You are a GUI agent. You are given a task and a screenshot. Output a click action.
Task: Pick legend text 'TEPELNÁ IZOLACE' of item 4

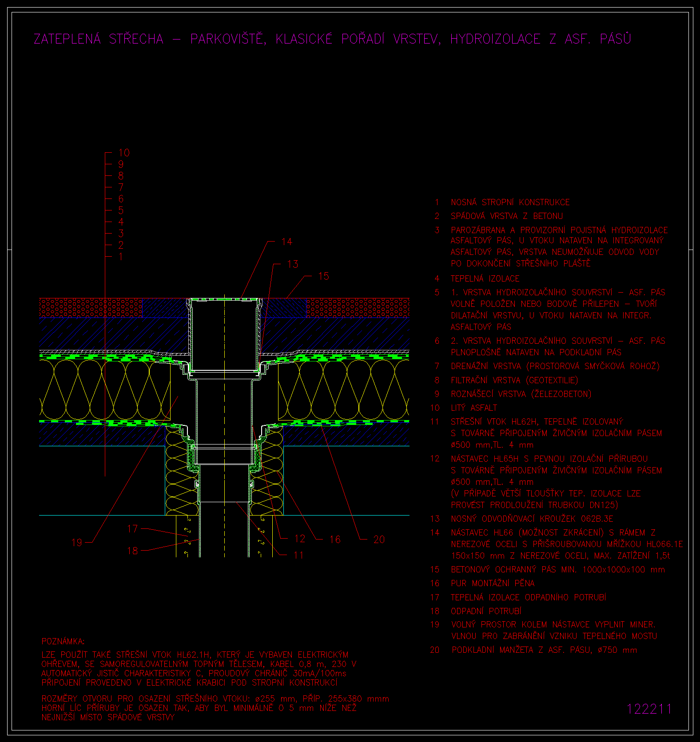point(485,279)
